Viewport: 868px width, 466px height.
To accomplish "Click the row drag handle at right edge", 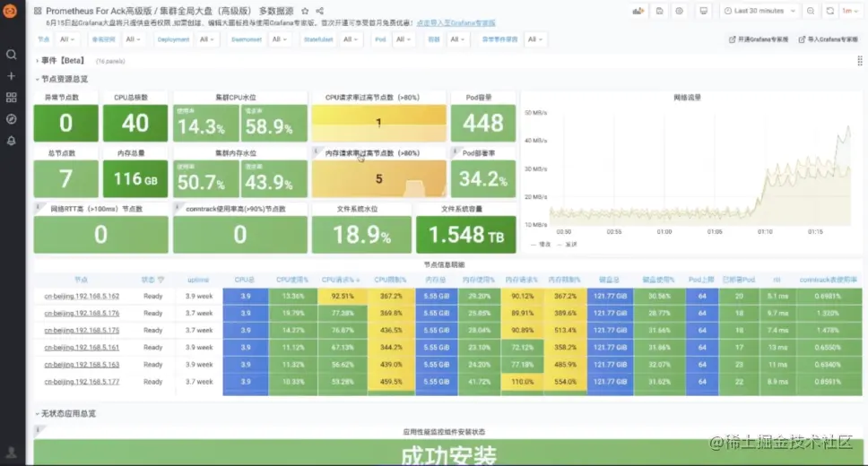I will pyautogui.click(x=860, y=60).
